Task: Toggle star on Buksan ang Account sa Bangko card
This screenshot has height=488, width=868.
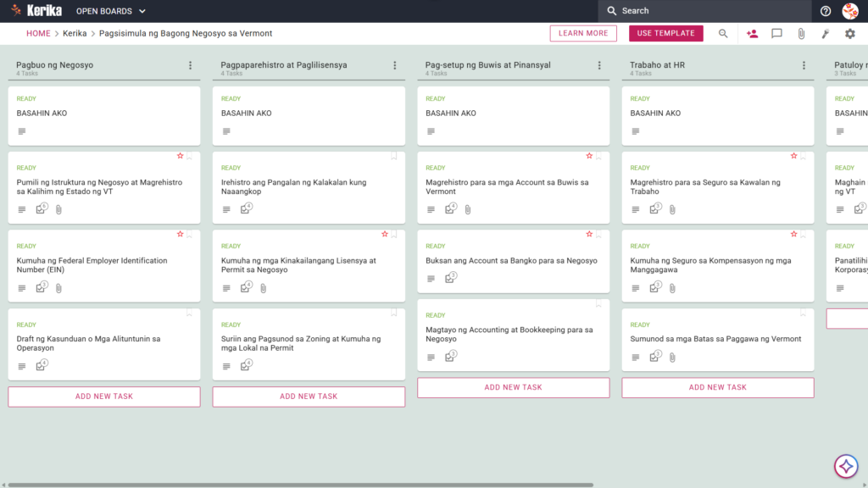Action: pyautogui.click(x=589, y=234)
